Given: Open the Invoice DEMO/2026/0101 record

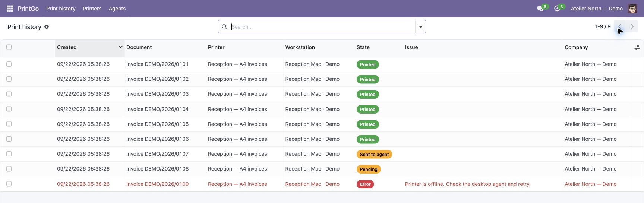Looking at the screenshot, I should point(157,64).
